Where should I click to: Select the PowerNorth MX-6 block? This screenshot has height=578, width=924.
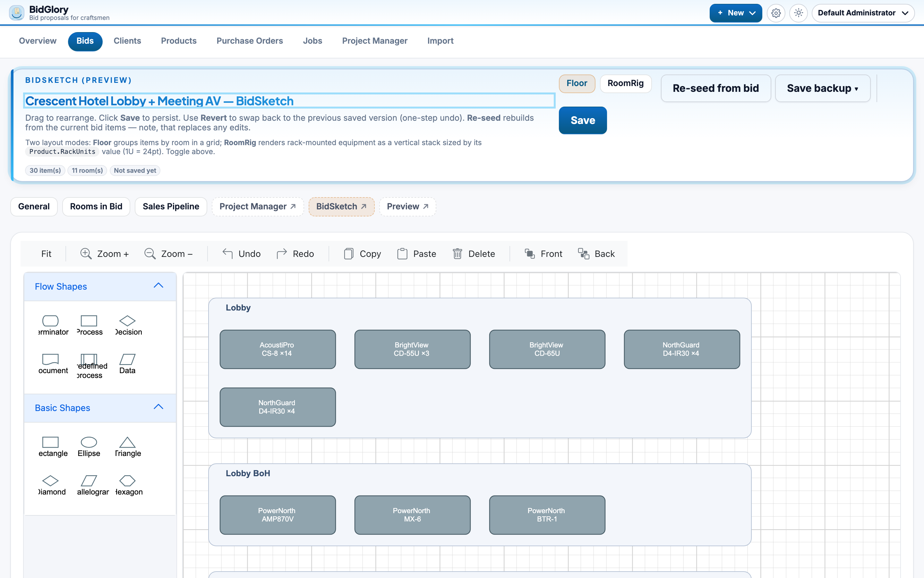tap(412, 515)
